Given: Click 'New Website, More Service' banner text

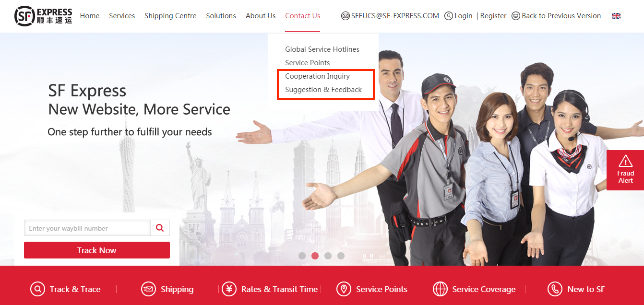Looking at the screenshot, I should [x=139, y=109].
